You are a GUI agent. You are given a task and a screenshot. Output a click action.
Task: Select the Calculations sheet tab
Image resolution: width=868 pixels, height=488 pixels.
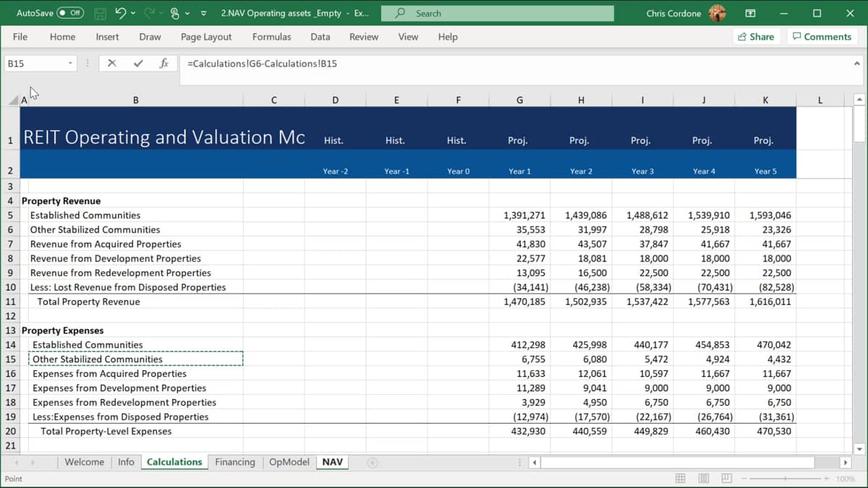tap(174, 462)
